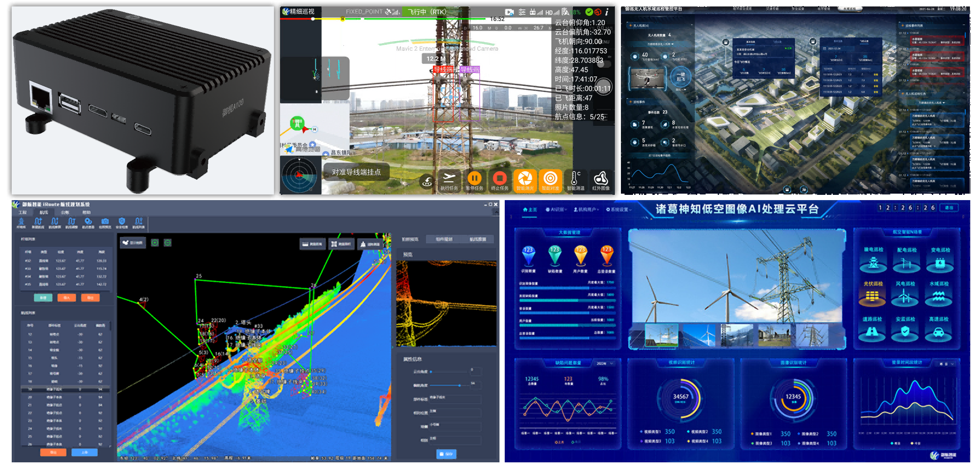Open the 2022年 year dropdown

604,363
